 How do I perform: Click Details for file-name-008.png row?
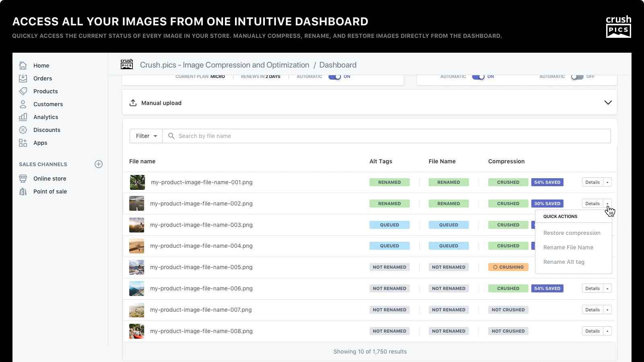(x=592, y=331)
